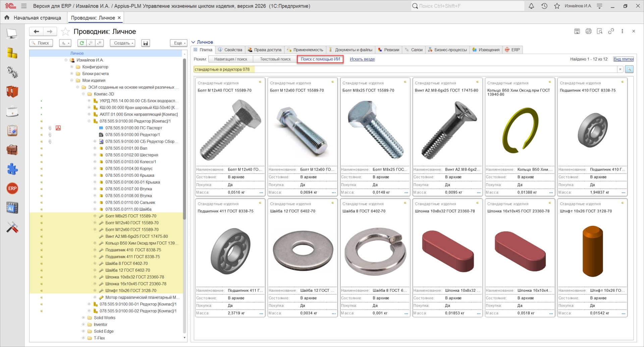Click the Искать везде link
The image size is (644, 347).
tap(362, 59)
